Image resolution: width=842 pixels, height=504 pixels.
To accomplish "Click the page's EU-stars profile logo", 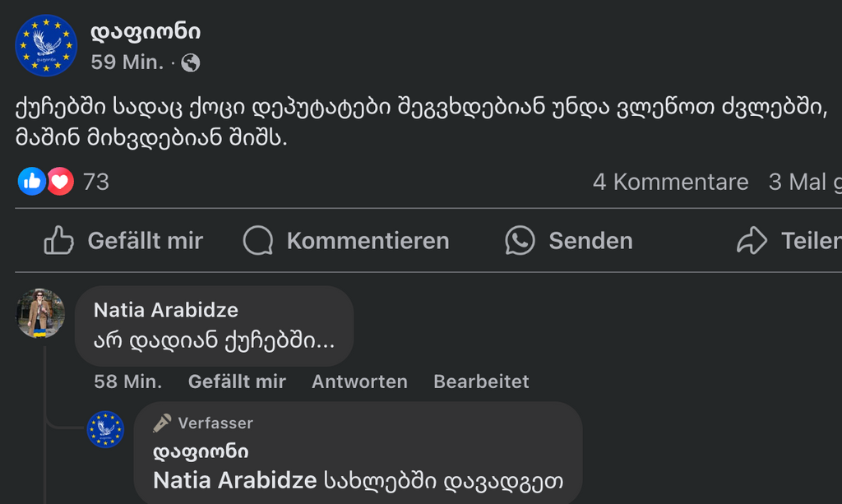I will point(46,45).
